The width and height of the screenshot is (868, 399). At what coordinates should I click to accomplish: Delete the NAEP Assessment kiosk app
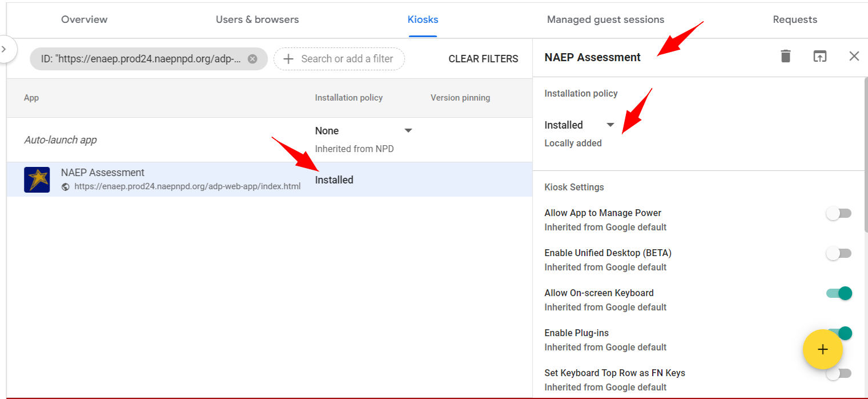click(785, 56)
